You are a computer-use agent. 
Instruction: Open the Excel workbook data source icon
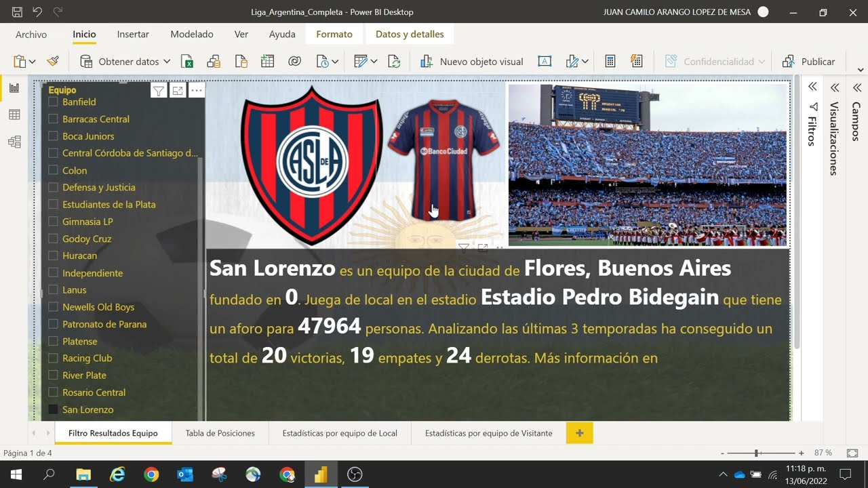(x=187, y=61)
